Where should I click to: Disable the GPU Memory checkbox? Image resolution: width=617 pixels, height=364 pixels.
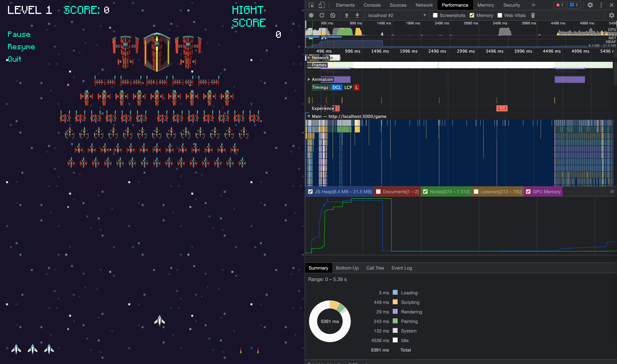(528, 192)
